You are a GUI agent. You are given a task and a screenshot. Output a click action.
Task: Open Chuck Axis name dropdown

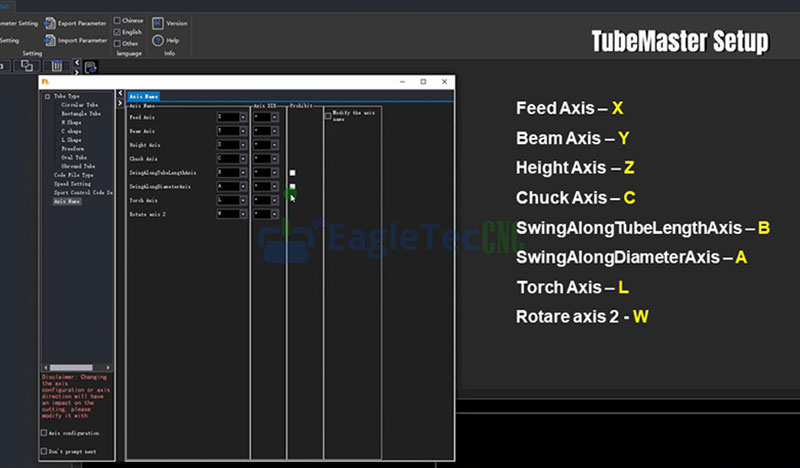click(243, 159)
